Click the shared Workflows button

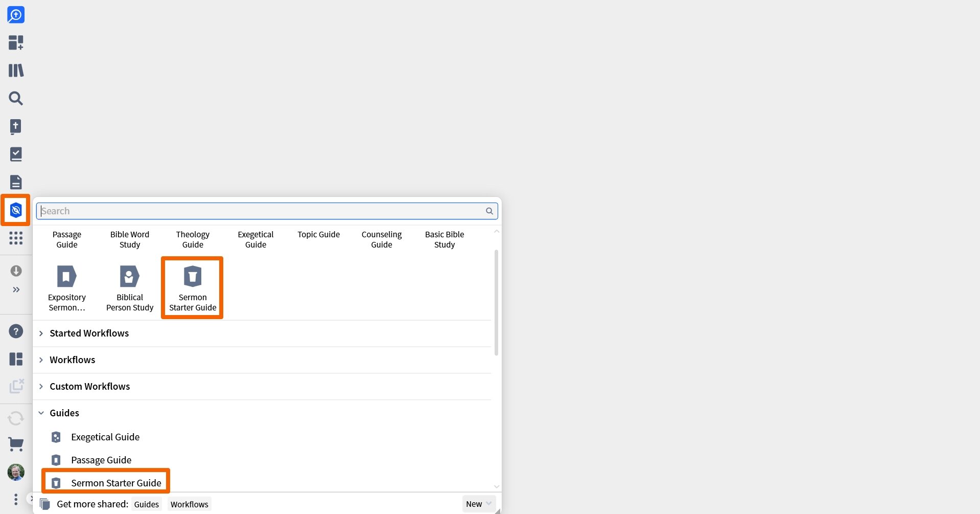189,504
